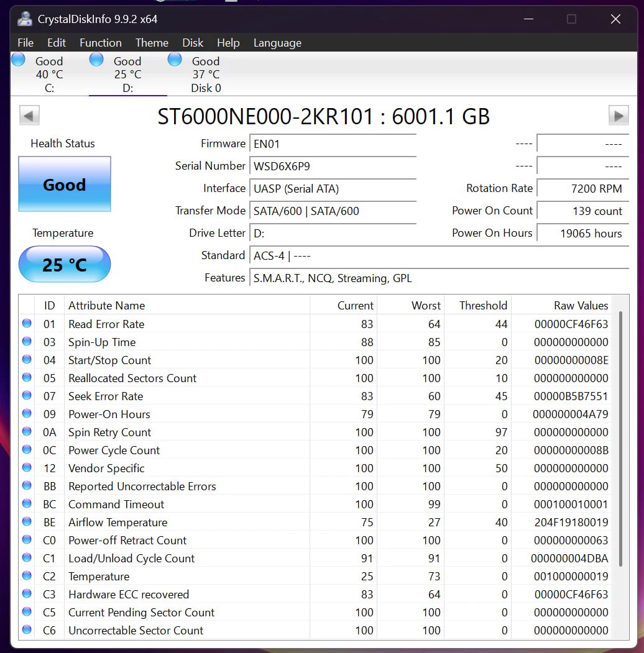Viewport: 644px width, 653px height.
Task: Open the Theme menu
Action: (152, 43)
